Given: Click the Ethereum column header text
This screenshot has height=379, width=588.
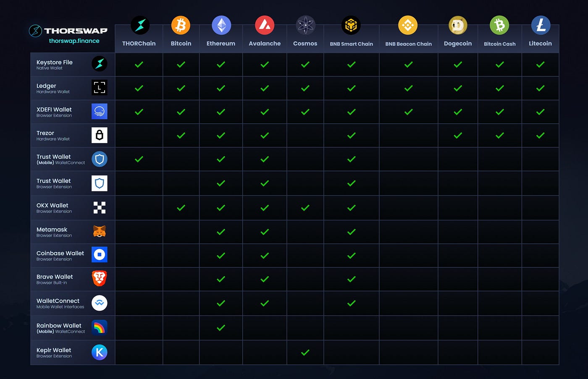Looking at the screenshot, I should [221, 43].
